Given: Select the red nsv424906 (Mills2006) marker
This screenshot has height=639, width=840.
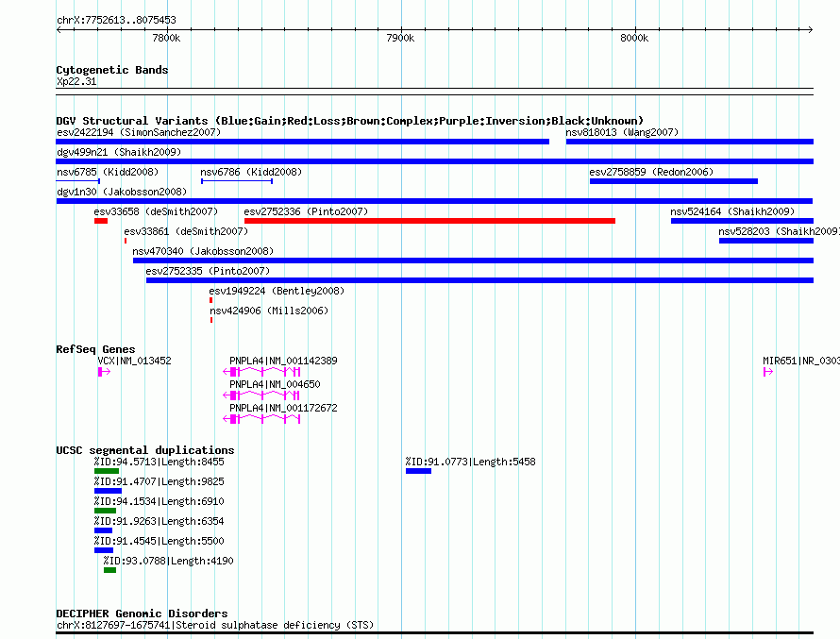Looking at the screenshot, I should [x=211, y=320].
